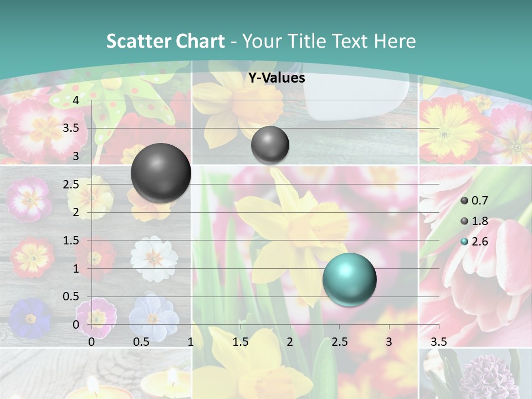Click the 3 label on the horizontal axis
This screenshot has height=399, width=532.
[389, 342]
